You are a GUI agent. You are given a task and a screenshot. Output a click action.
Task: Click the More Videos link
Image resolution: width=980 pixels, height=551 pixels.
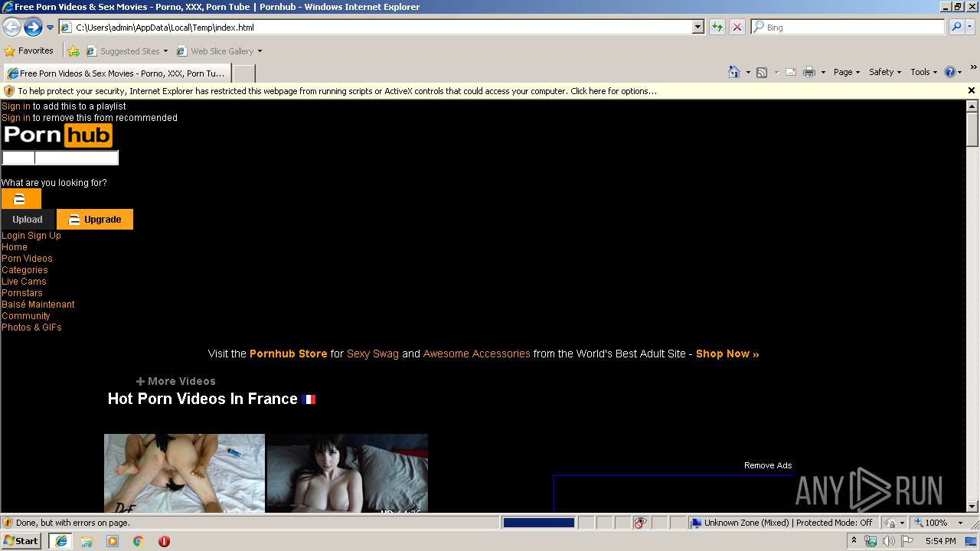point(176,381)
